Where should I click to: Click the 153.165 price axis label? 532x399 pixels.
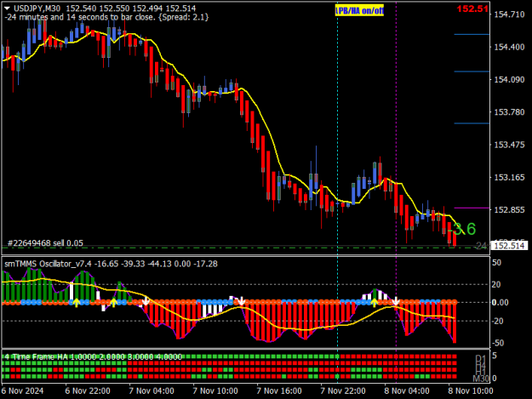509,177
